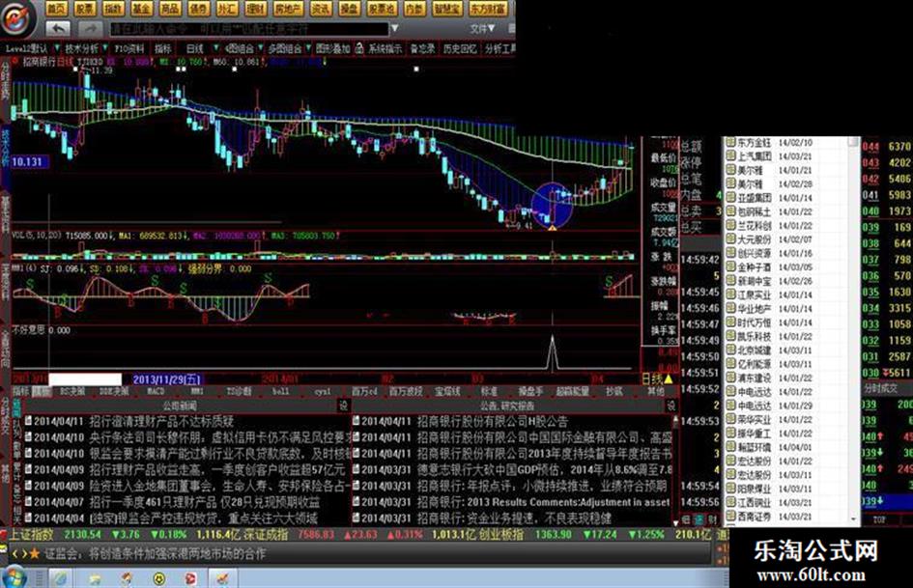Select the 百万cd indicator tab
The image size is (913, 588).
click(364, 392)
